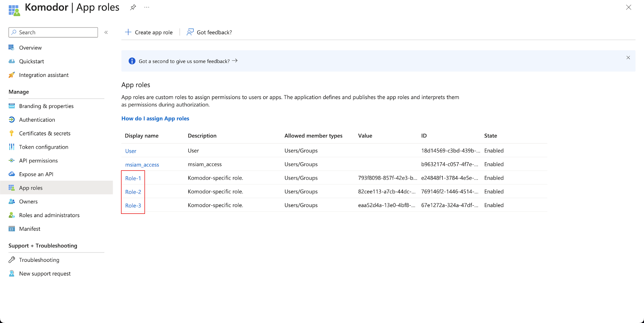Select Role-2 value 82cee113-a7cb-44dc-...
This screenshot has width=644, height=323.
[387, 192]
